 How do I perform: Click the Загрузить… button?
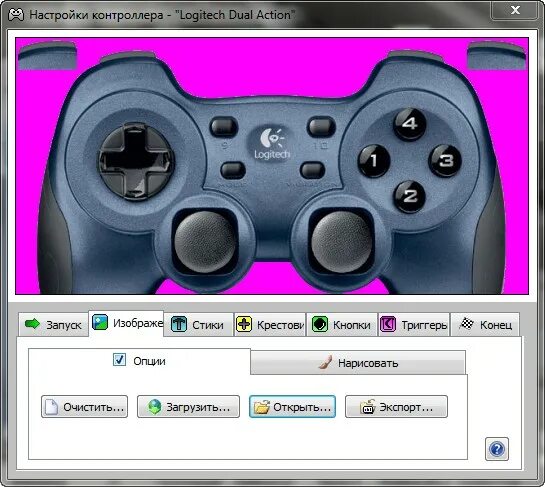pyautogui.click(x=188, y=406)
